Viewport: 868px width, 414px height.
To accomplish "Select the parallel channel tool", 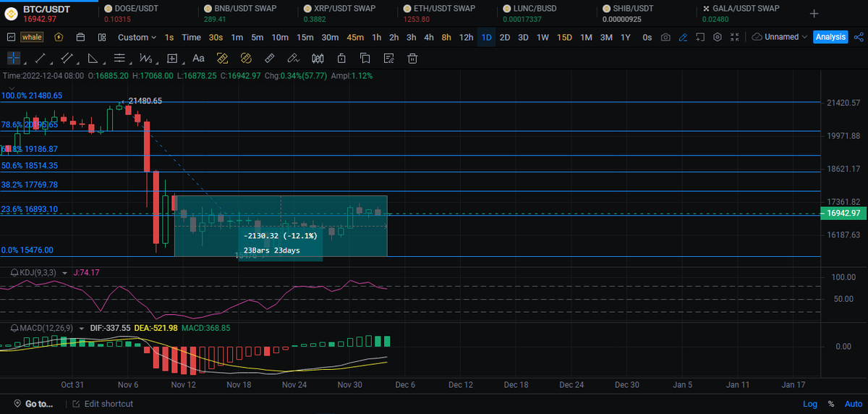I will (x=67, y=58).
